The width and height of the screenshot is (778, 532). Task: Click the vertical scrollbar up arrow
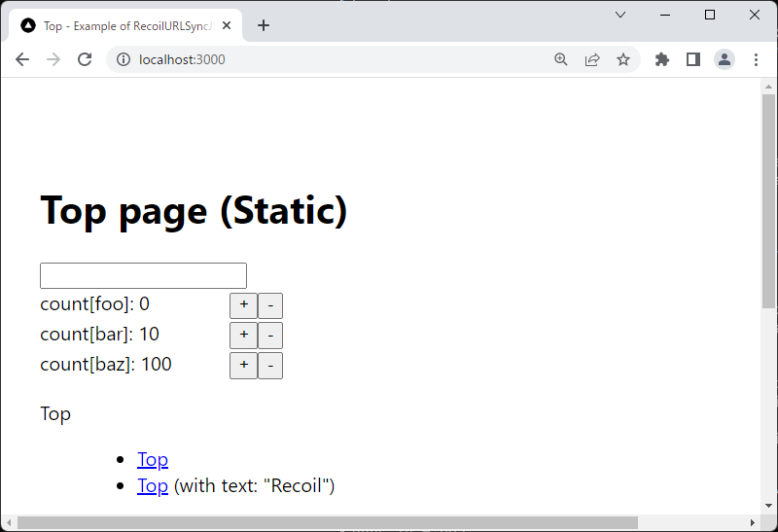[768, 87]
